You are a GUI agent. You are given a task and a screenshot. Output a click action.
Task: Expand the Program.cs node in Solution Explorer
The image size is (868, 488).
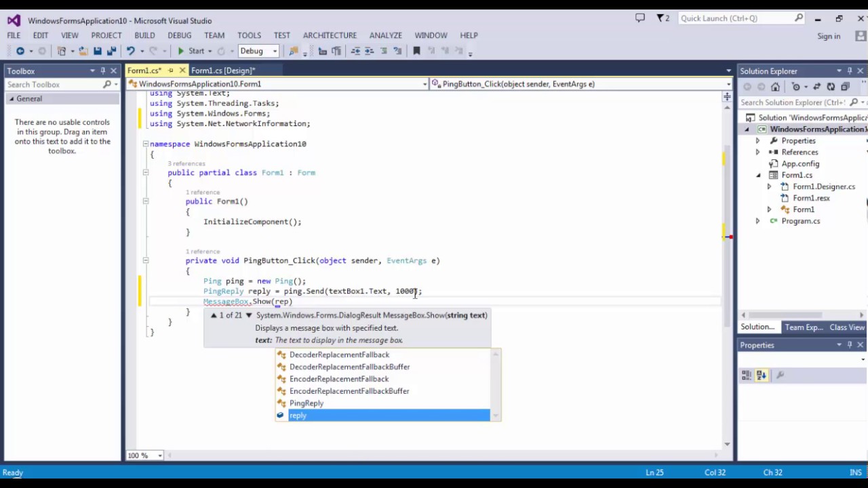pos(757,221)
